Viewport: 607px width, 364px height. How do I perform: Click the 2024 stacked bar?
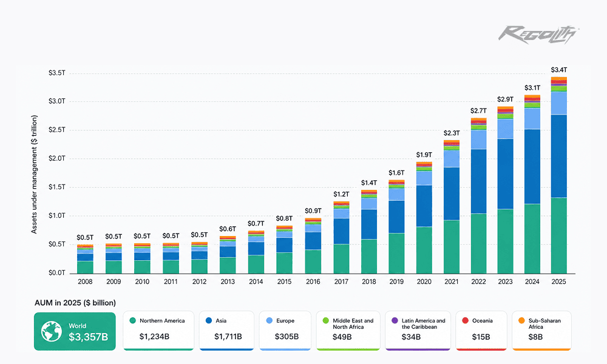pyautogui.click(x=532, y=184)
